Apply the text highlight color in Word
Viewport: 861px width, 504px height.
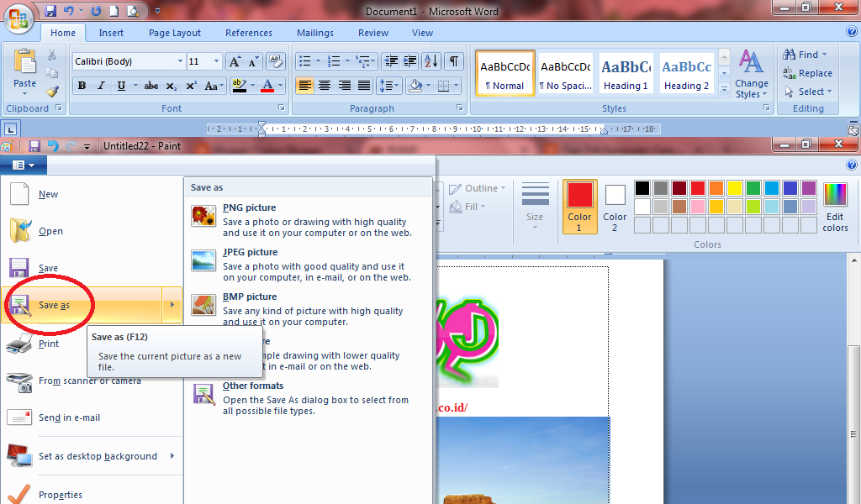239,86
